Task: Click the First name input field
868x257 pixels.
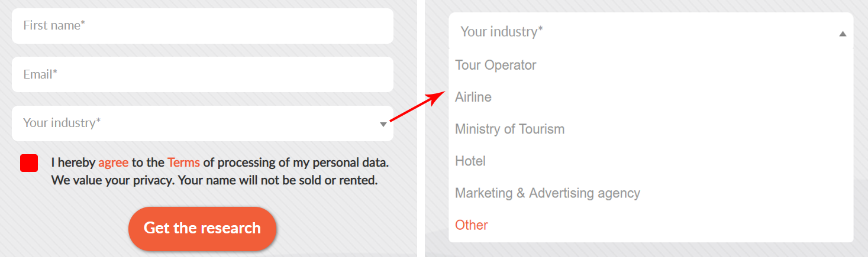Action: (202, 26)
